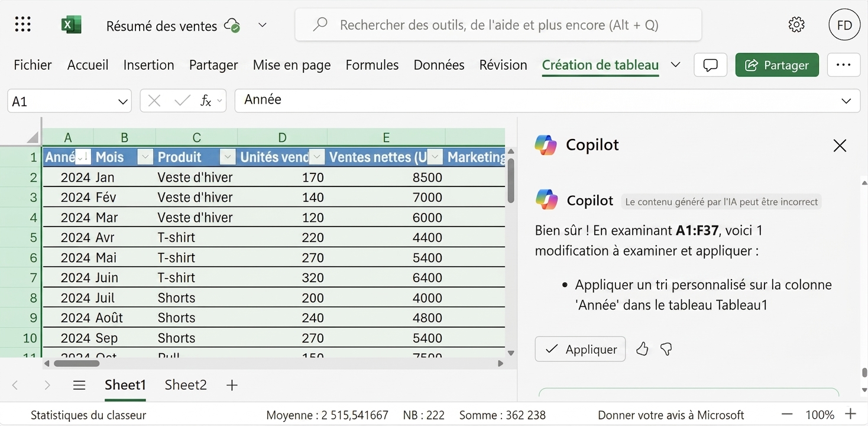Open the Ventes nettes filter dropdown
Image resolution: width=868 pixels, height=426 pixels.
[435, 157]
